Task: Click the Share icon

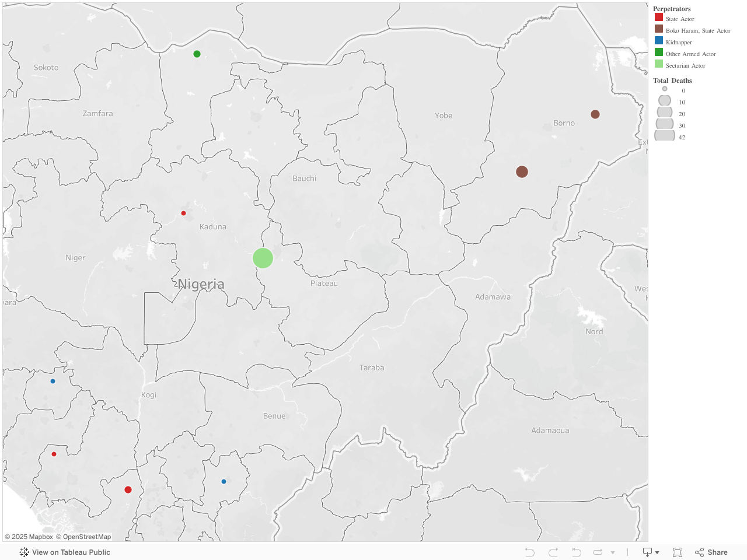Action: tap(711, 552)
